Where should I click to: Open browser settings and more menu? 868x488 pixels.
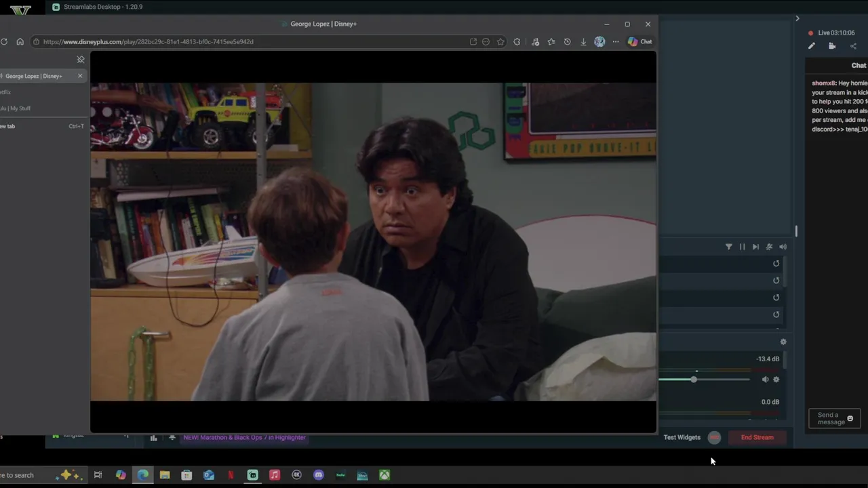pyautogui.click(x=616, y=41)
